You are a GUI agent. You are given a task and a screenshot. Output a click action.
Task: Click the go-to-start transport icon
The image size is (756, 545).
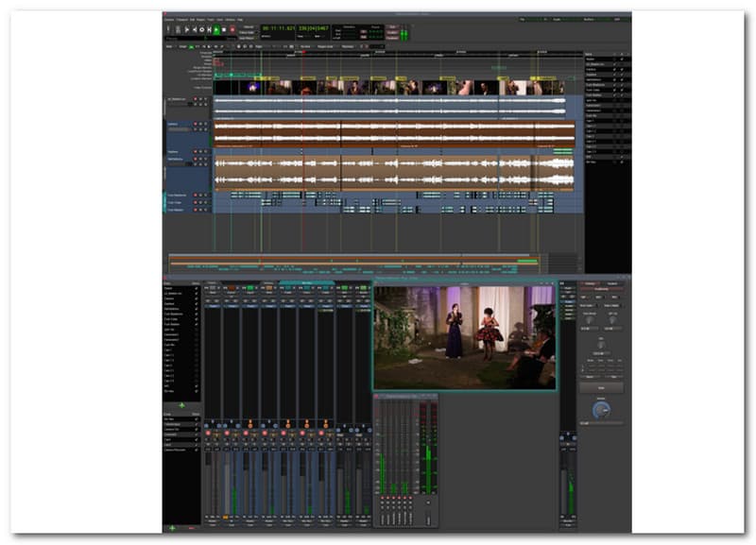pos(195,30)
